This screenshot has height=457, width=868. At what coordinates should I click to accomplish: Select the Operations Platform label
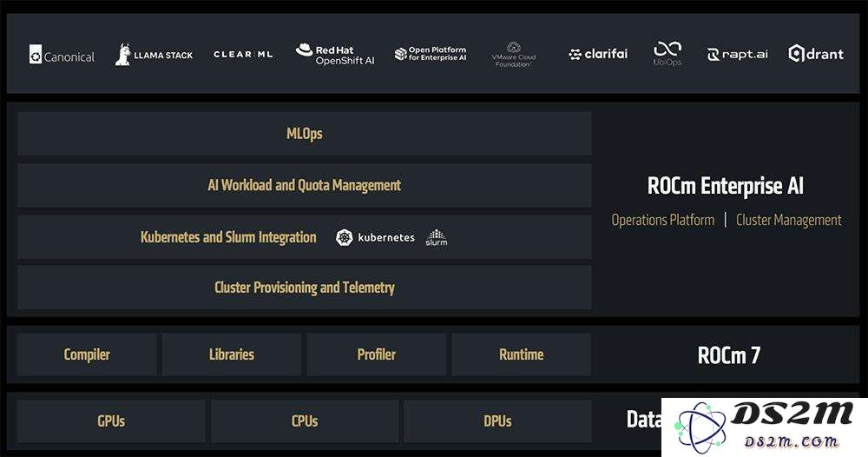(662, 220)
